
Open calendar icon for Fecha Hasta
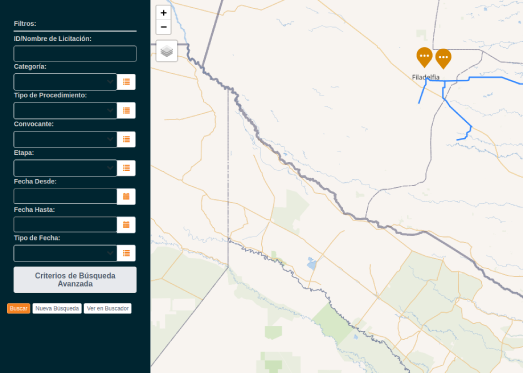(x=126, y=225)
